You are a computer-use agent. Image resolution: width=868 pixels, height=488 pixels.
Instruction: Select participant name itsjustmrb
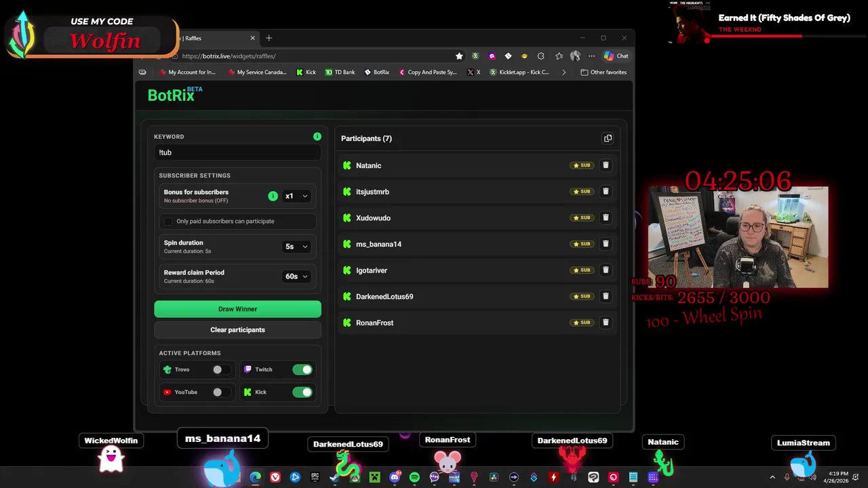tap(372, 192)
